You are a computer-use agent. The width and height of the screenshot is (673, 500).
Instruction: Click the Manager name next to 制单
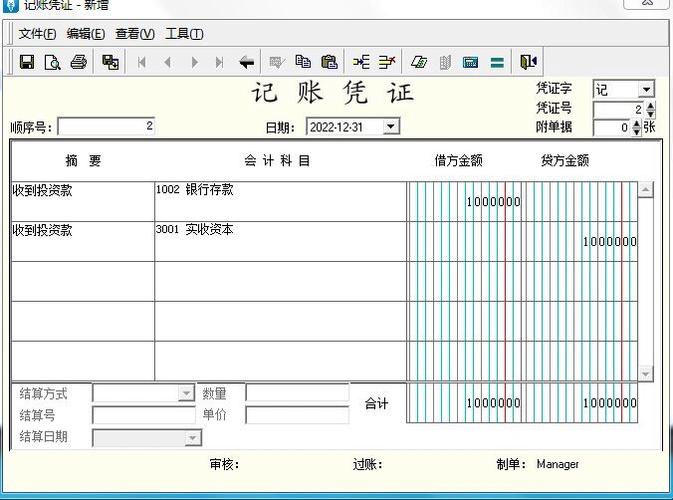(x=558, y=464)
